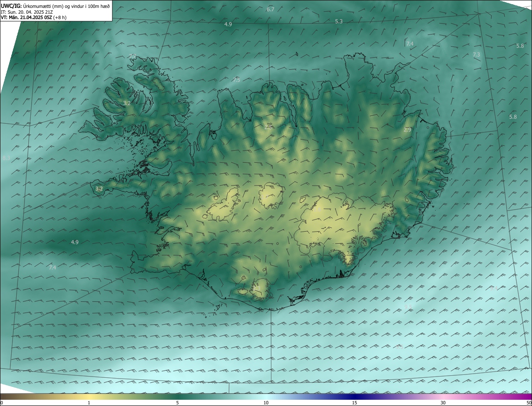Click the color bar tick labelled 5
This screenshot has width=532, height=406.
pos(177,403)
